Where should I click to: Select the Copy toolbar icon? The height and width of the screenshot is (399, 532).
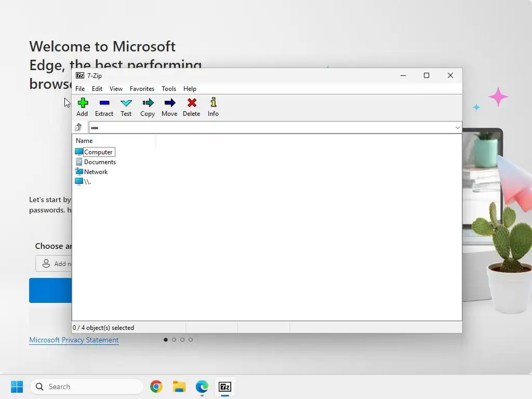click(x=148, y=102)
